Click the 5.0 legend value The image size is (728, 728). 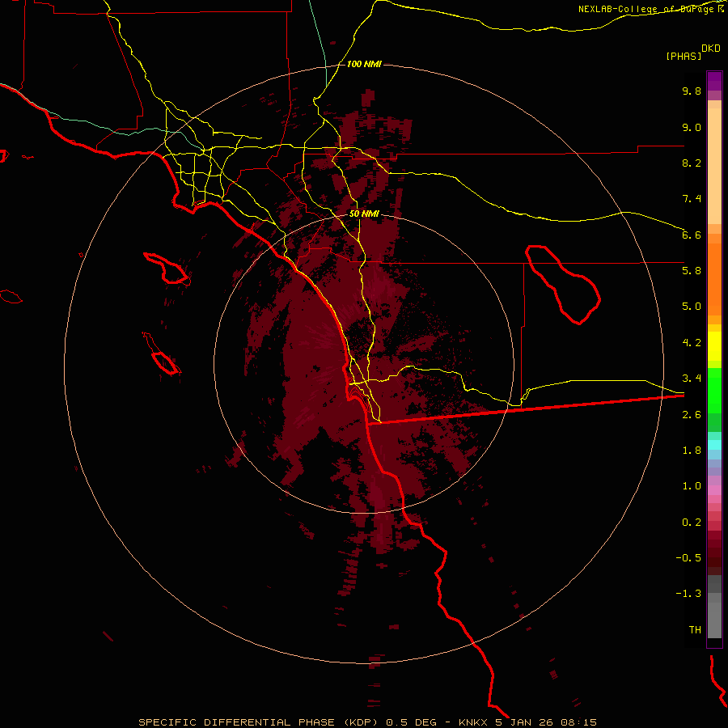tap(692, 307)
